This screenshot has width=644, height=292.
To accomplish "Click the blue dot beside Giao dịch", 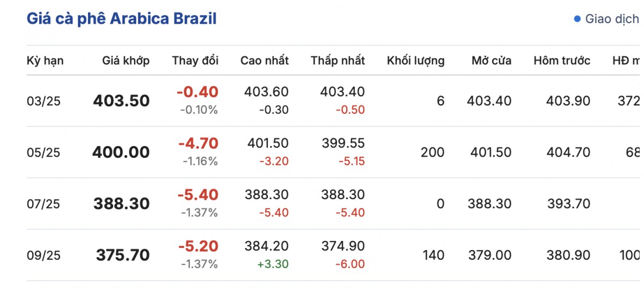I will [577, 19].
